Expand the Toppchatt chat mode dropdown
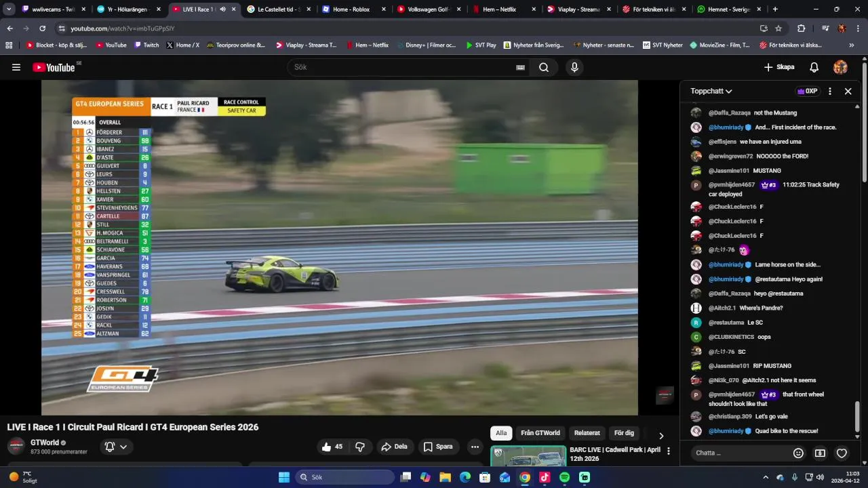Image resolution: width=868 pixels, height=488 pixels. 711,91
